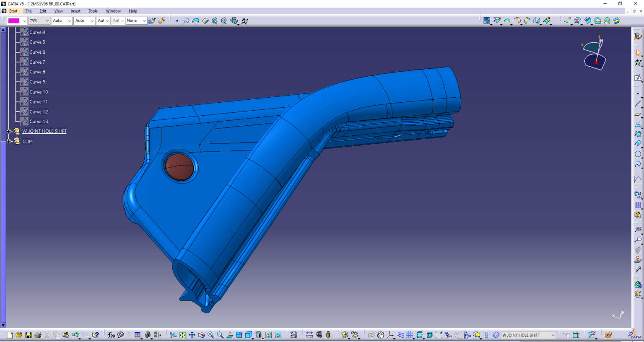The height and width of the screenshot is (342, 644).
Task: Click the brown circular surface on the model
Action: point(179,167)
